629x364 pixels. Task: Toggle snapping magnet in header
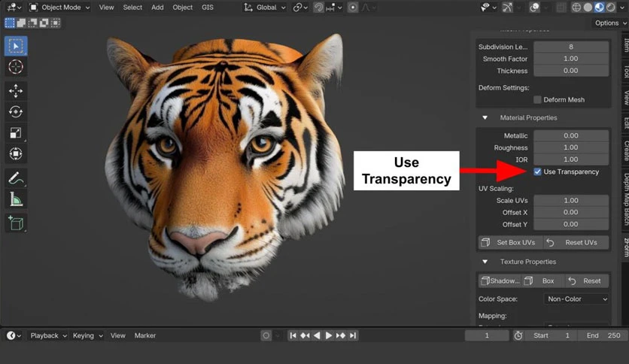coord(318,8)
